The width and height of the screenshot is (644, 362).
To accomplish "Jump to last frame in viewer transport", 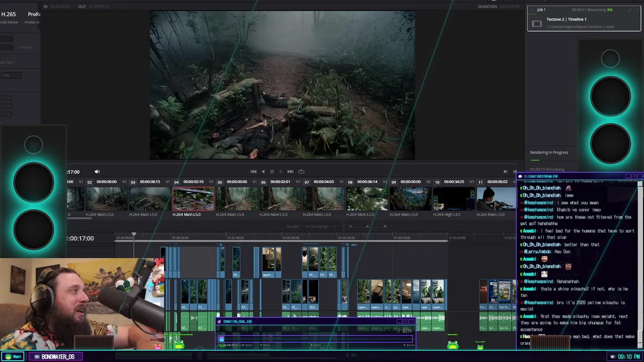I will pos(290,171).
